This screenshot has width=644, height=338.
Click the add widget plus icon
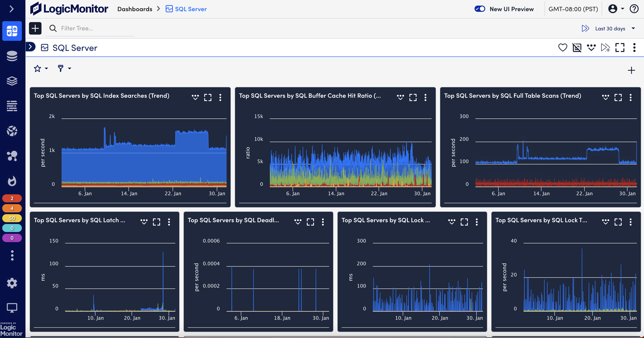click(x=631, y=70)
